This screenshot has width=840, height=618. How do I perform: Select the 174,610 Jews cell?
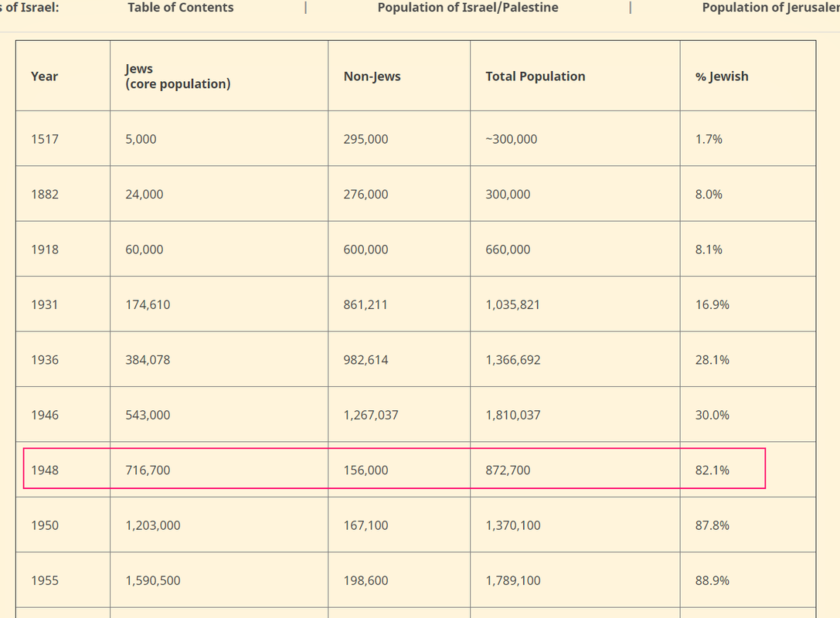[x=219, y=304]
